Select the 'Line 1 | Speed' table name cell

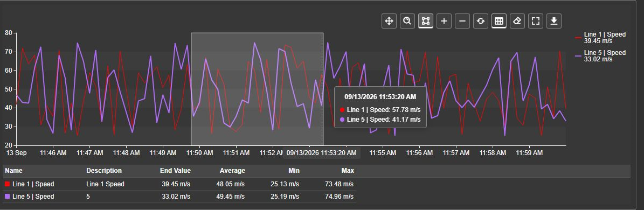33,184
